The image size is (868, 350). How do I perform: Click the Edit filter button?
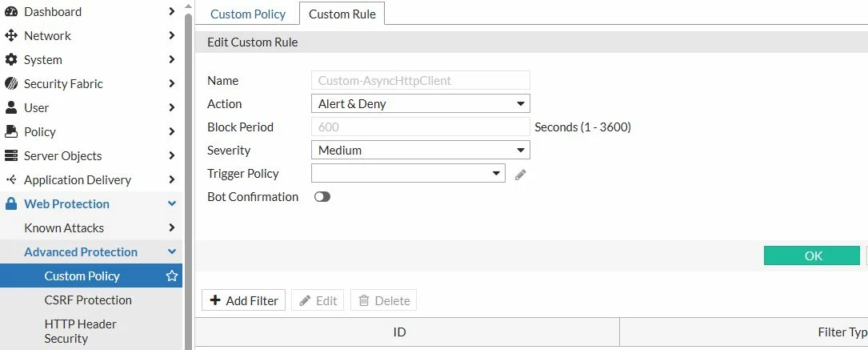tap(318, 300)
